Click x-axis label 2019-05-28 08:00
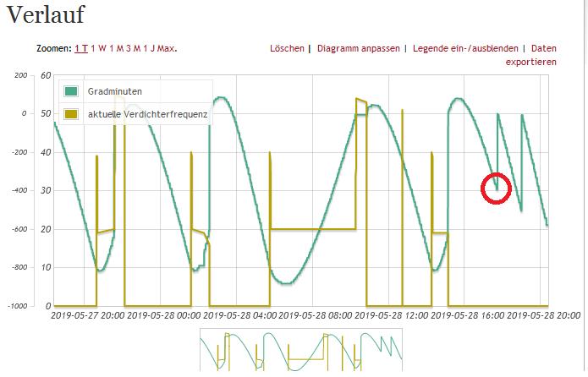 (316, 315)
